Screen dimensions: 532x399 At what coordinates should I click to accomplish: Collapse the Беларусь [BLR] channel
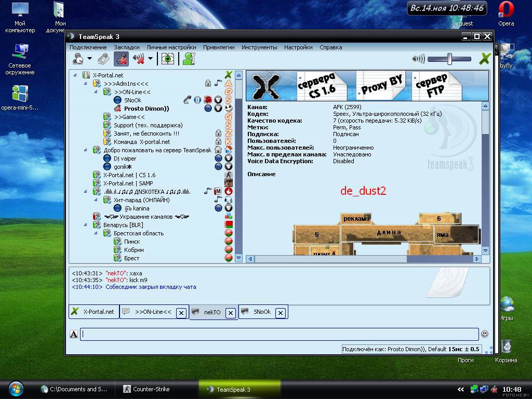86,225
